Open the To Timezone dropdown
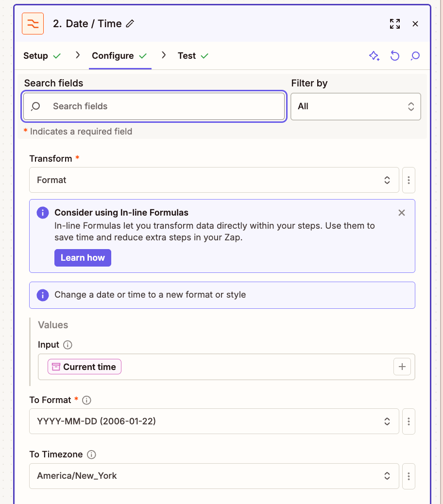This screenshot has width=443, height=504. [214, 476]
